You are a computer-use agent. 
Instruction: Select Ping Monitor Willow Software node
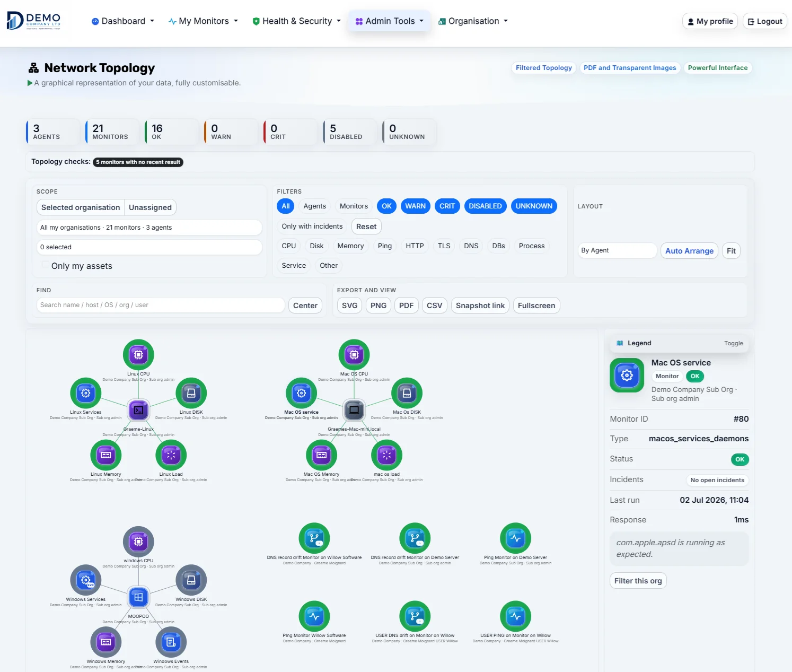click(314, 616)
